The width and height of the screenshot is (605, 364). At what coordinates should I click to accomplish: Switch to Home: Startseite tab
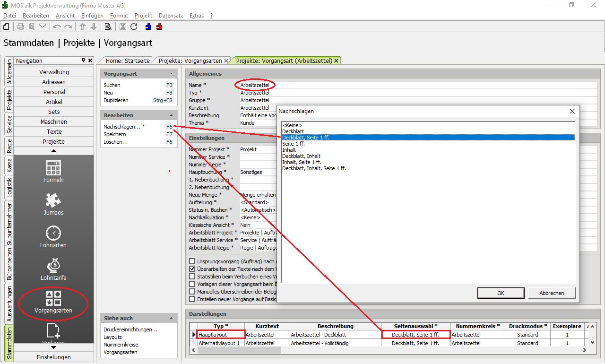point(128,61)
